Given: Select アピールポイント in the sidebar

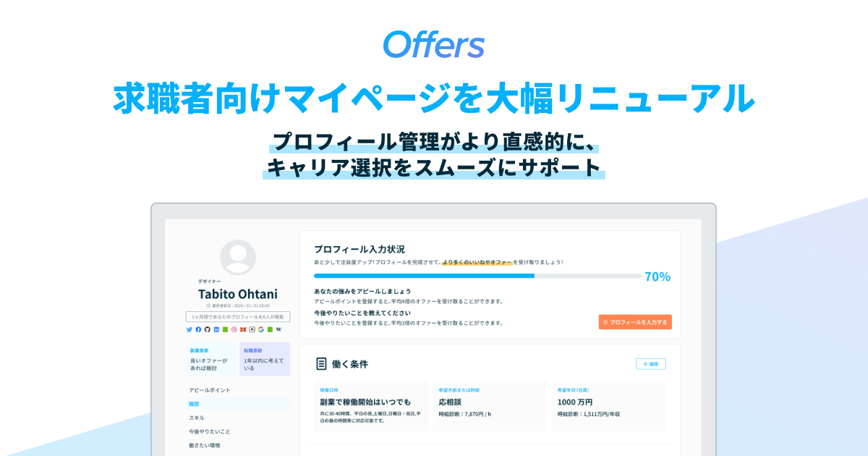Looking at the screenshot, I should point(210,390).
